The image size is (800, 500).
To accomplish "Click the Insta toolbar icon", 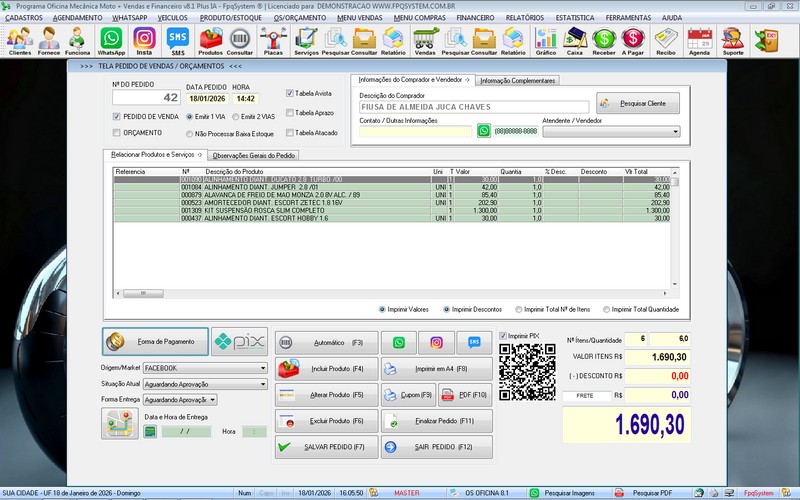I will 144,40.
